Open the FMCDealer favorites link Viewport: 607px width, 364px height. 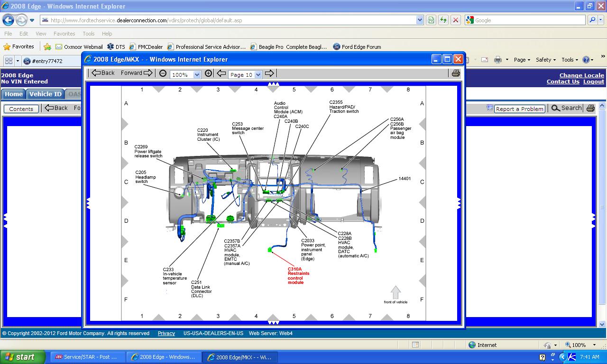tap(146, 46)
